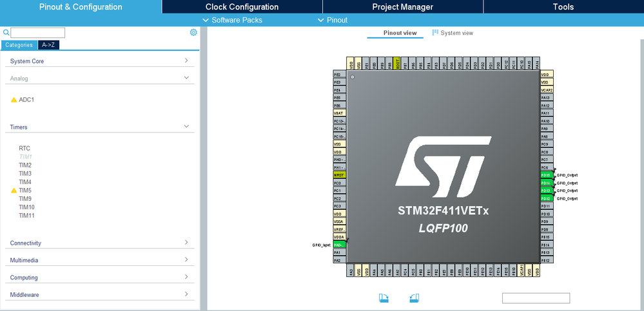Image resolution: width=644 pixels, height=311 pixels.
Task: Show peripherals in A->Z order
Action: (48, 45)
